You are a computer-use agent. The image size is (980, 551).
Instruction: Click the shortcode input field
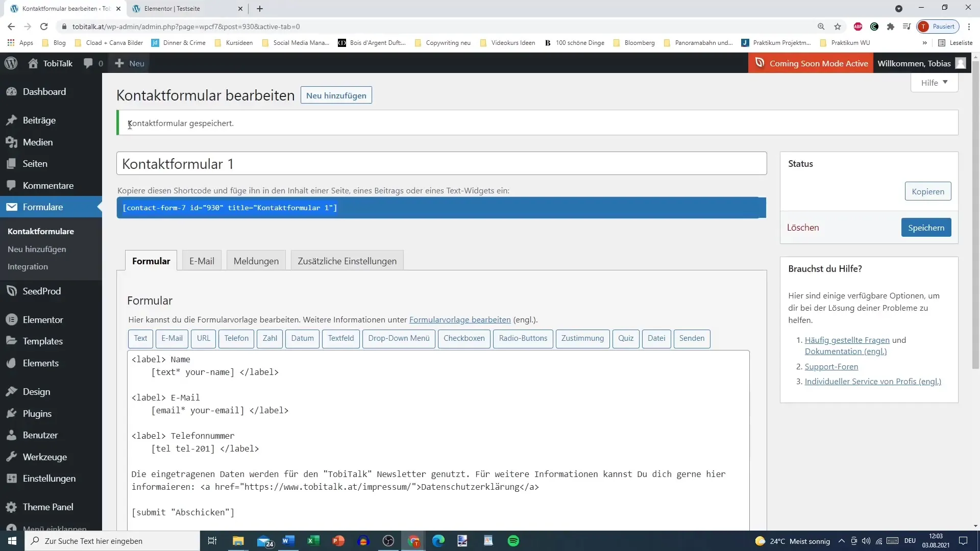point(441,207)
